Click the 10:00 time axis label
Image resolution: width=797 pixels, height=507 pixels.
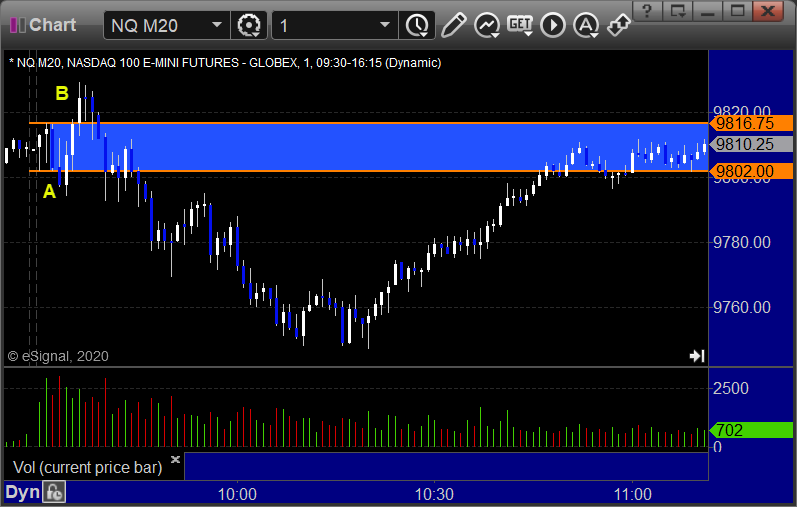237,494
